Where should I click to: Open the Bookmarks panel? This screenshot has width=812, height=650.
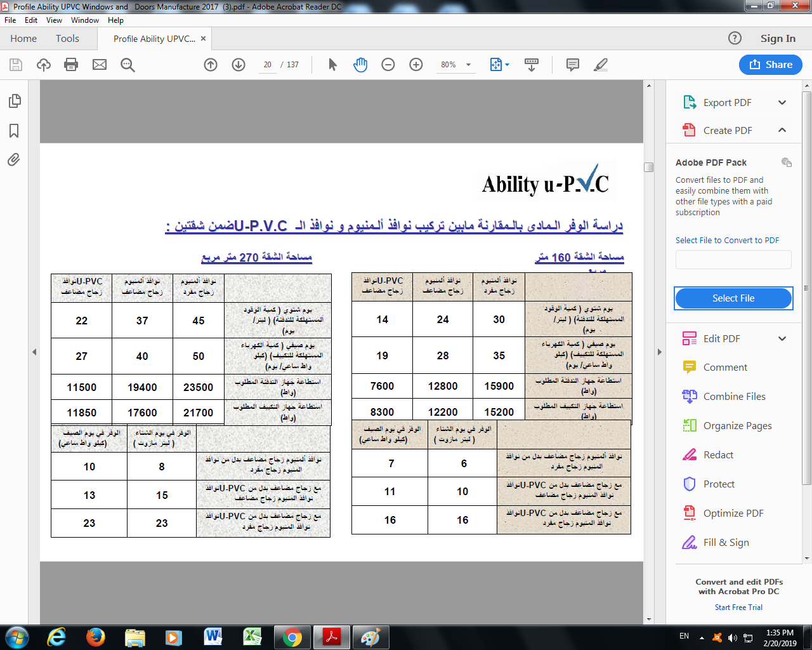[x=14, y=131]
